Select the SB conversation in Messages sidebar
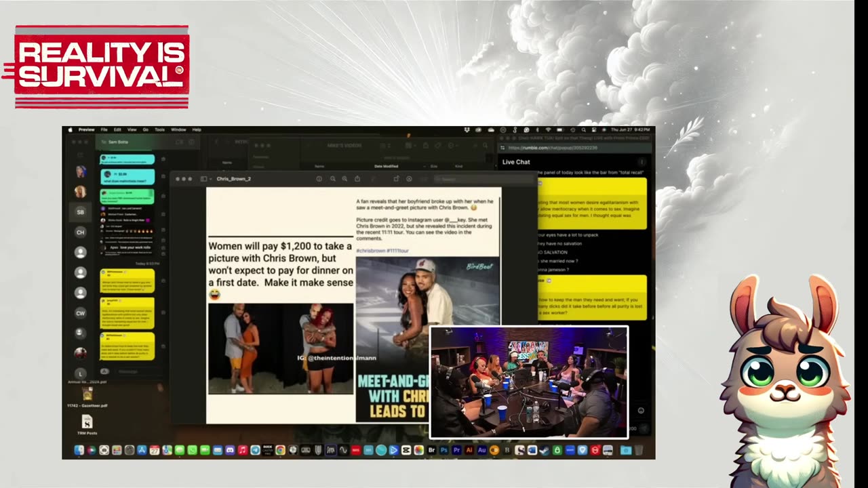The width and height of the screenshot is (868, 488). 80,211
